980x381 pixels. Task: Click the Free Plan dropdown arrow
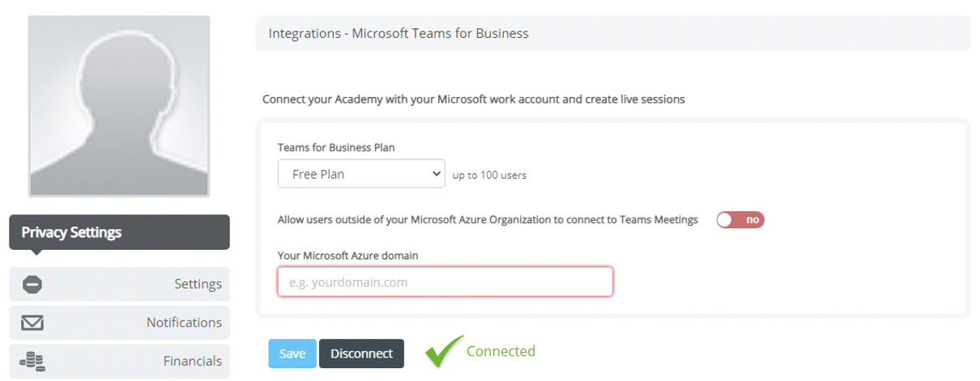(x=437, y=173)
